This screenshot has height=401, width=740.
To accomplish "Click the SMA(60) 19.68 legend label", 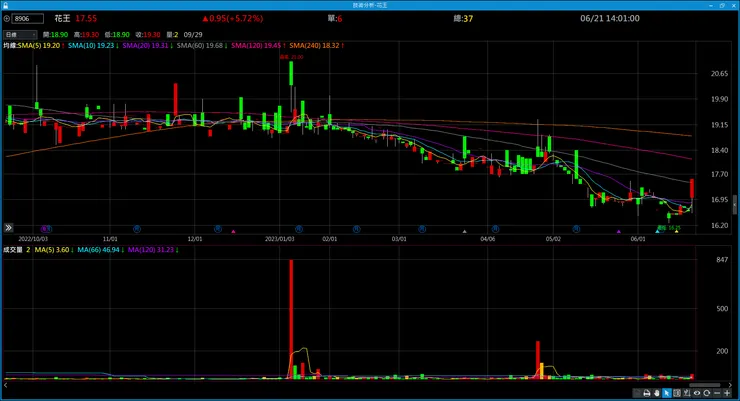I will tap(202, 46).
